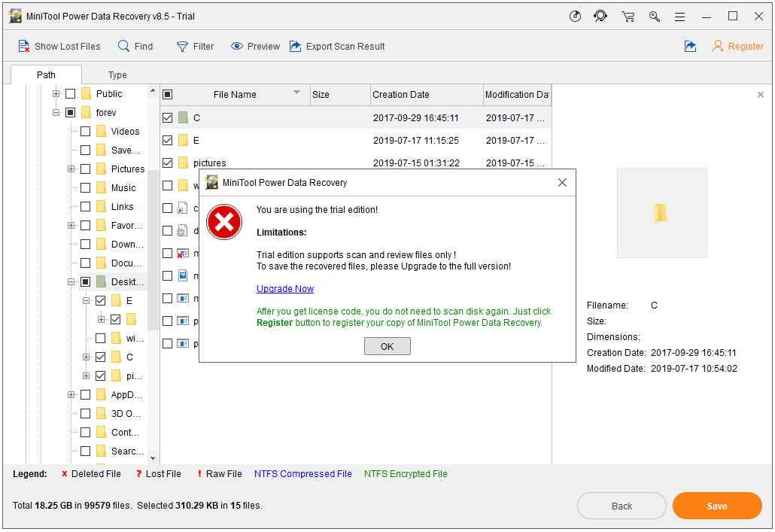Screen dimensions: 775x532
Task: Close the preview pane with the X
Action: click(x=761, y=94)
